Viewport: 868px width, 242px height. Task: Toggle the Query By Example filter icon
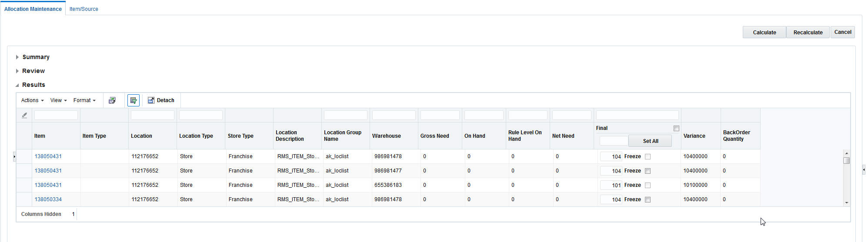coord(134,100)
